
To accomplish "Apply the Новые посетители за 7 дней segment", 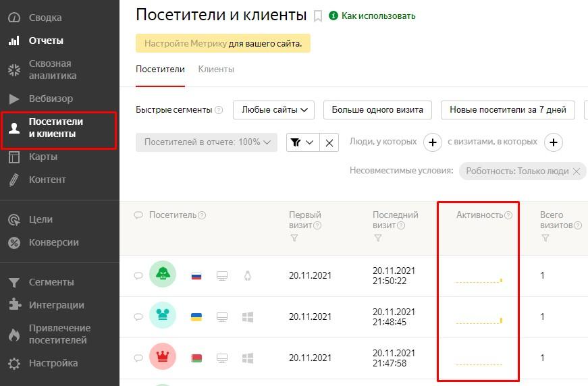I will coord(508,110).
